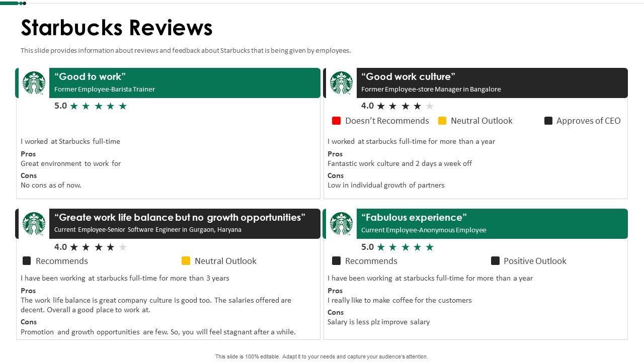Click the 4.0 rating under "Good work culture"
644x362 pixels.
pyautogui.click(x=367, y=106)
